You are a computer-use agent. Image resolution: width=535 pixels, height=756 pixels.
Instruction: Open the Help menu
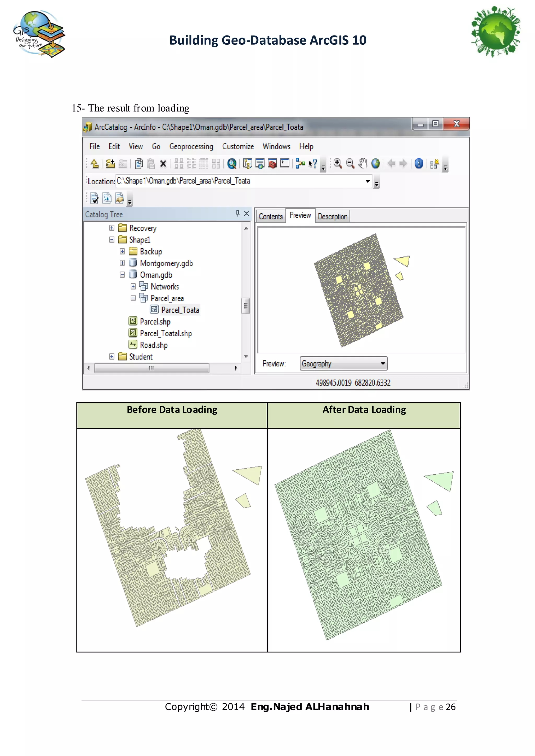point(306,146)
